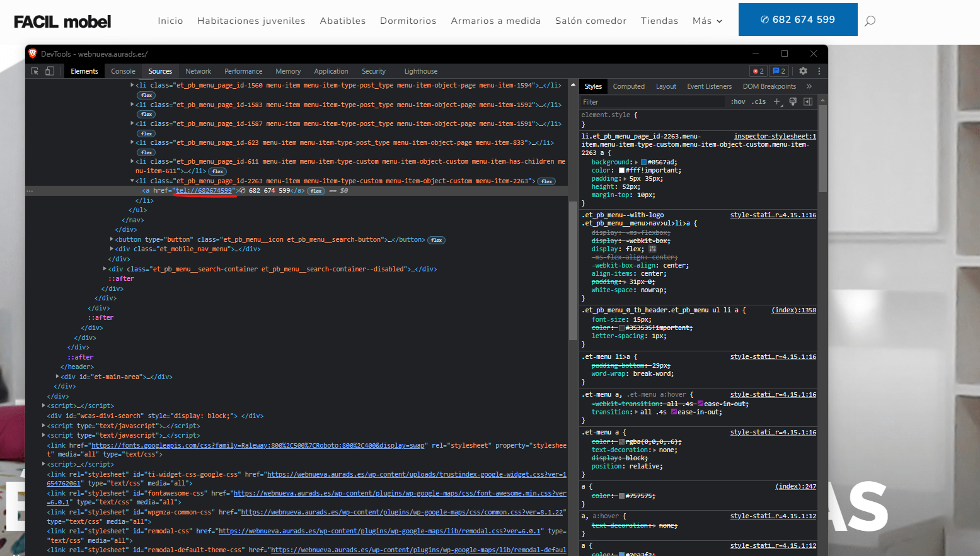Open the Event Listeners tab

(710, 86)
